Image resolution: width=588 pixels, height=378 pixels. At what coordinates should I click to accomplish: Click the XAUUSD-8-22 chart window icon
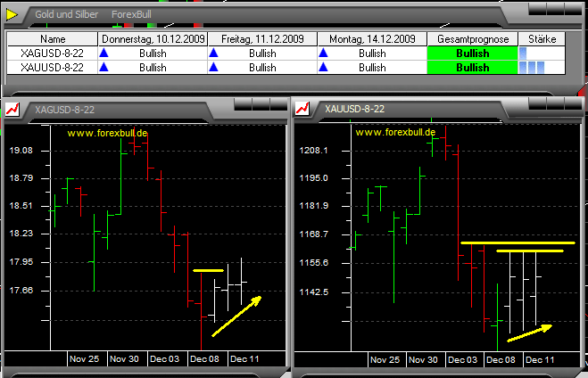pyautogui.click(x=303, y=108)
